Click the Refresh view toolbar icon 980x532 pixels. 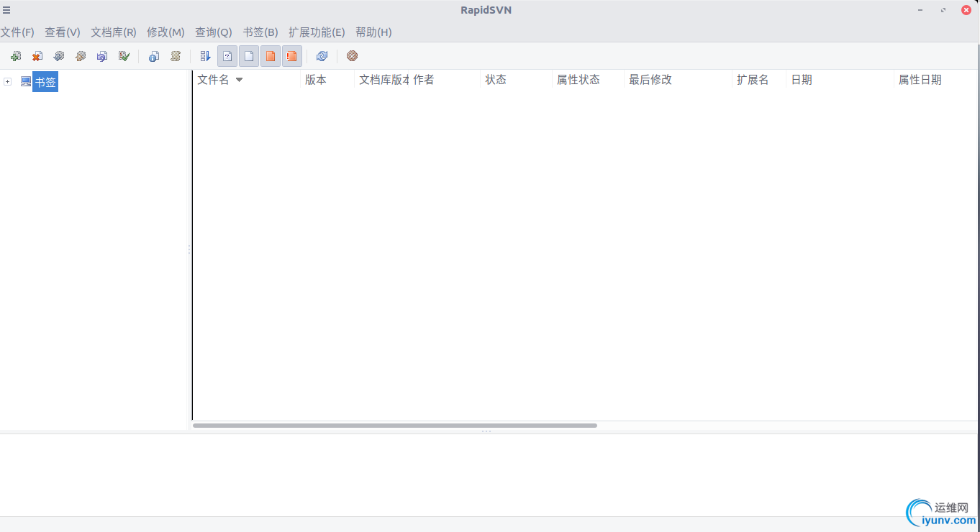[x=322, y=56]
